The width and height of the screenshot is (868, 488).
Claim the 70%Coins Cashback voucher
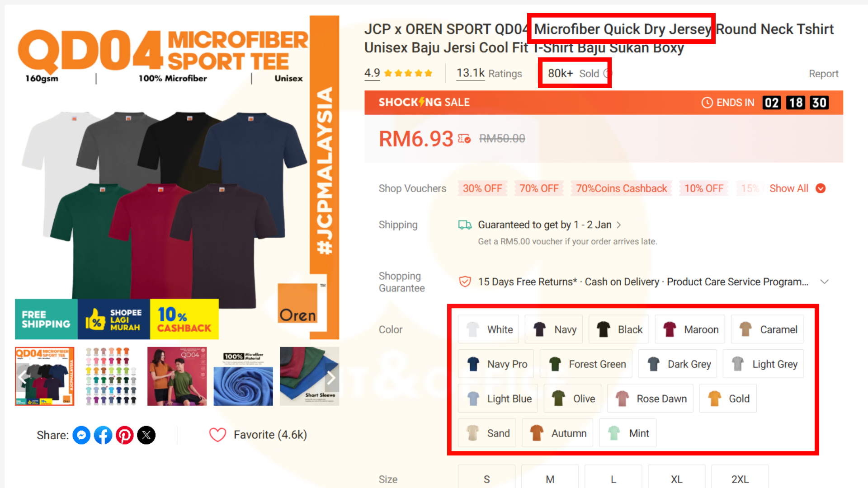[621, 188]
